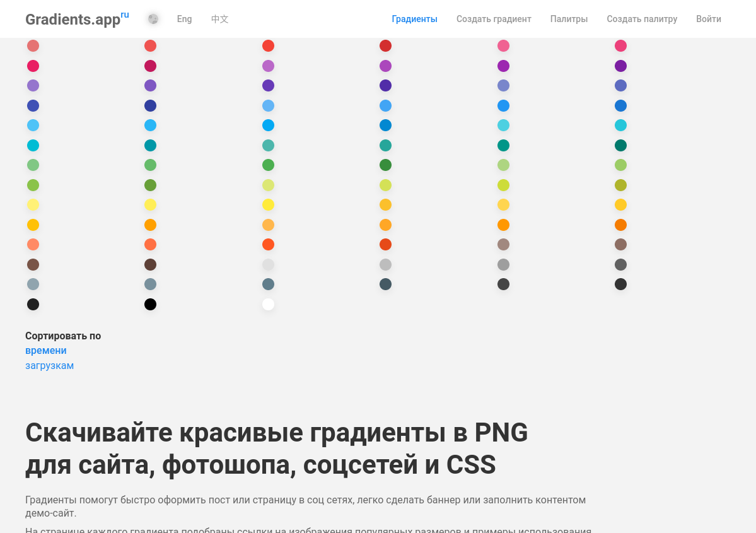This screenshot has height=533, width=756.
Task: Choose the cyan swatch in first column
Action: click(33, 145)
